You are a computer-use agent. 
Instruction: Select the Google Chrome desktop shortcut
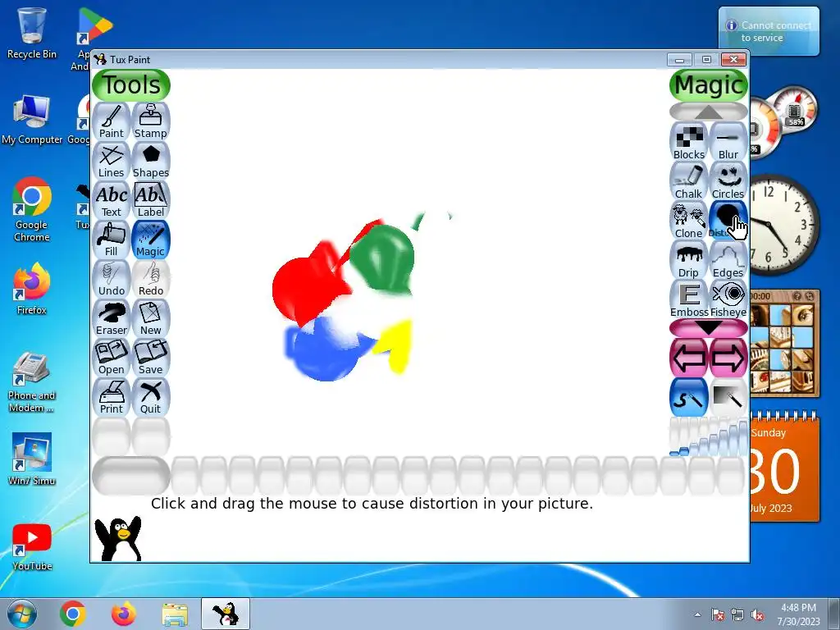[x=32, y=209]
